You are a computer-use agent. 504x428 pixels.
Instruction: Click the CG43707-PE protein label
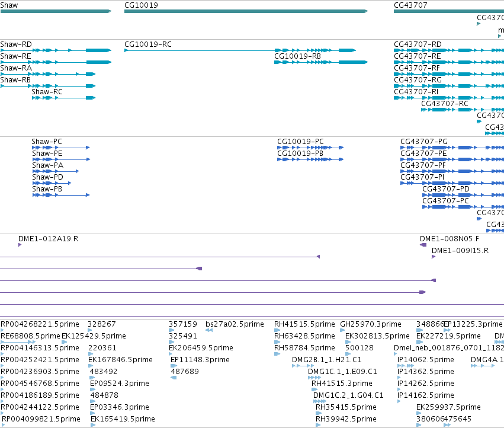click(x=423, y=154)
